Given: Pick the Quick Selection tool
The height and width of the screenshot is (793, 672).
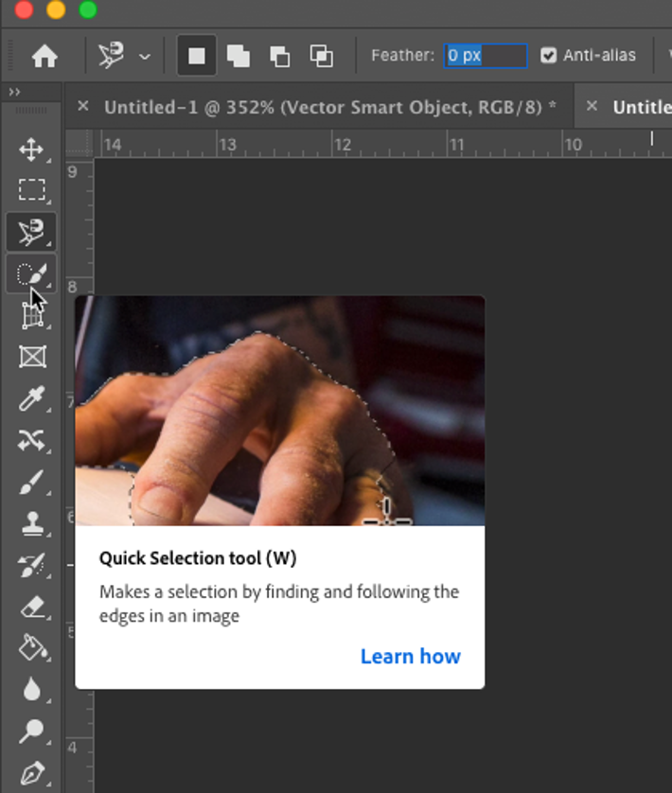Looking at the screenshot, I should point(31,274).
